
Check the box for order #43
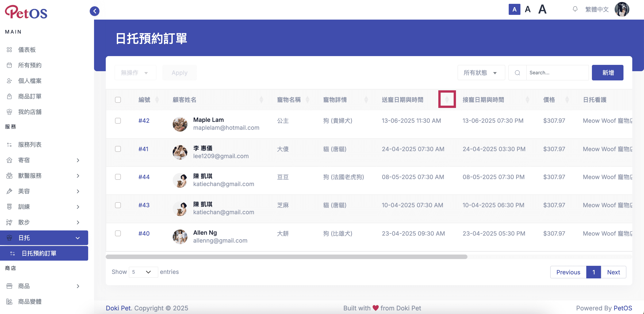(x=118, y=205)
